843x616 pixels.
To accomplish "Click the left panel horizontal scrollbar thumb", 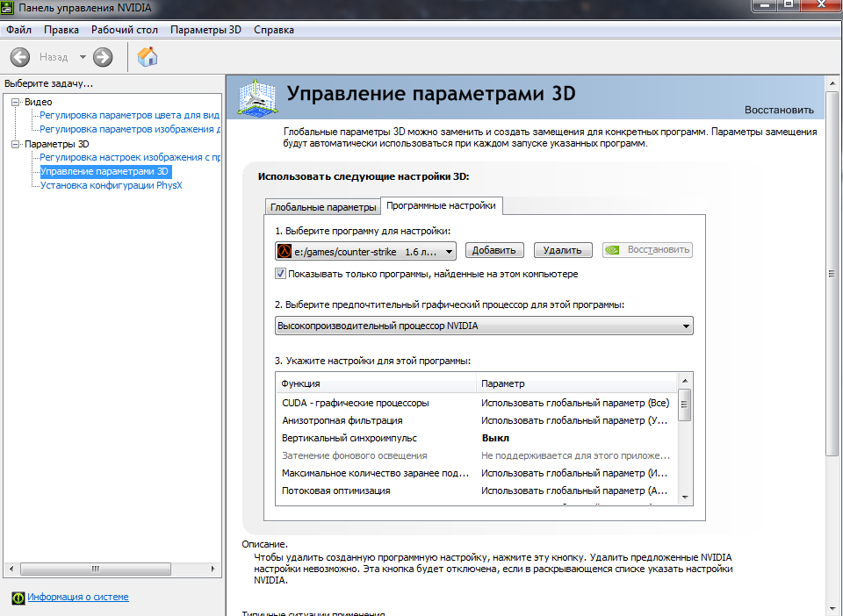I will click(96, 569).
